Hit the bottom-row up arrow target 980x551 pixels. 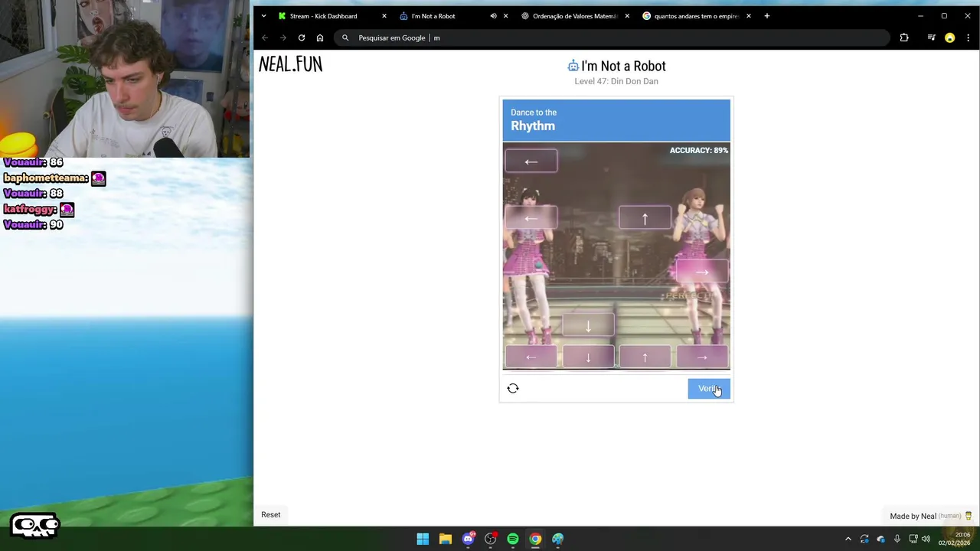pos(645,357)
